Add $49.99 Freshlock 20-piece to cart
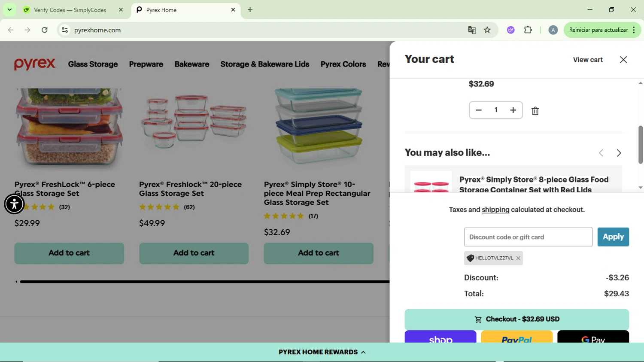Image resolution: width=644 pixels, height=362 pixels. 194,253
